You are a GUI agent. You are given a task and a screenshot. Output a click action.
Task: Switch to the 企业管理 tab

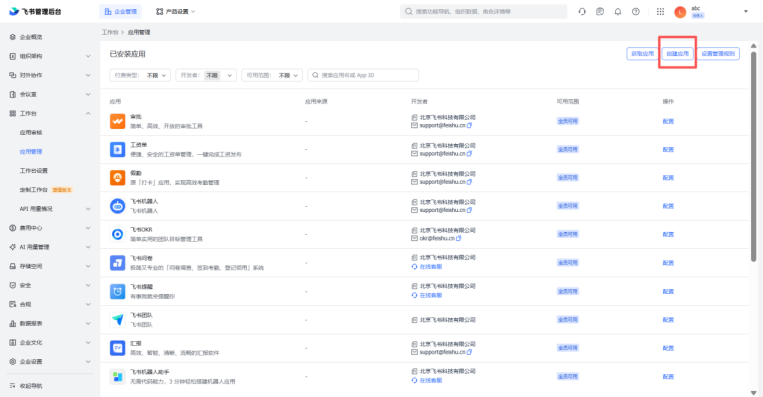[120, 11]
